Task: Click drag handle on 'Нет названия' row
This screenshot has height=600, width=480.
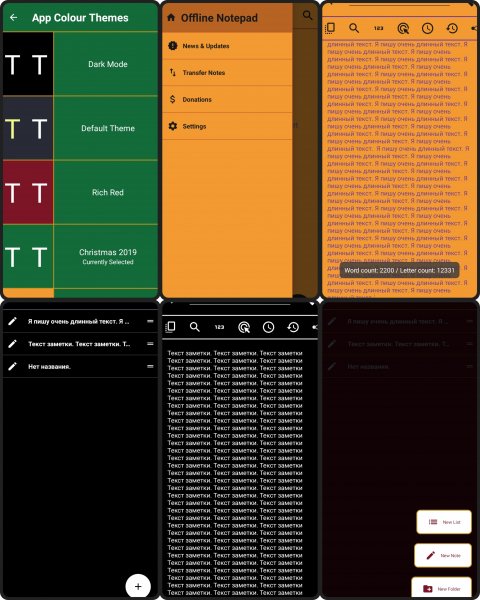Action: (150, 366)
